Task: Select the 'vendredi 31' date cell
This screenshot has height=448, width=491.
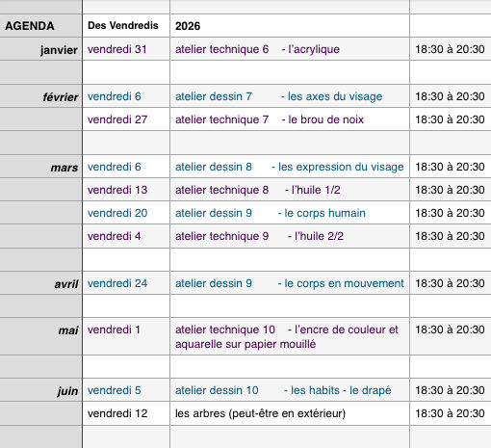Action: point(126,49)
